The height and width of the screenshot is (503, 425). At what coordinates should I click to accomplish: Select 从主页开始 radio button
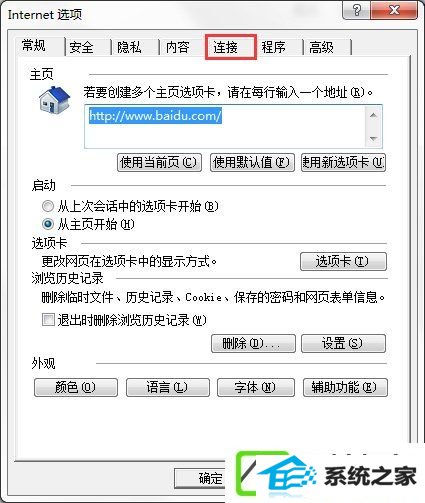point(48,224)
